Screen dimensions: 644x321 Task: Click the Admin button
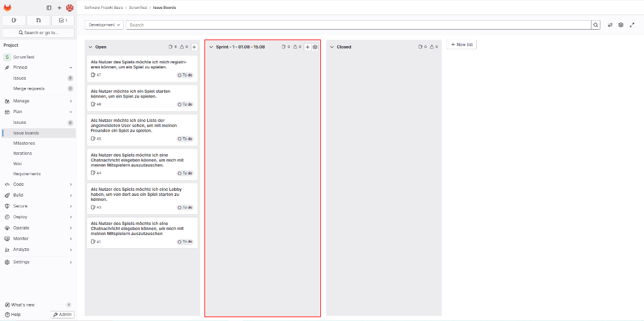click(x=63, y=314)
